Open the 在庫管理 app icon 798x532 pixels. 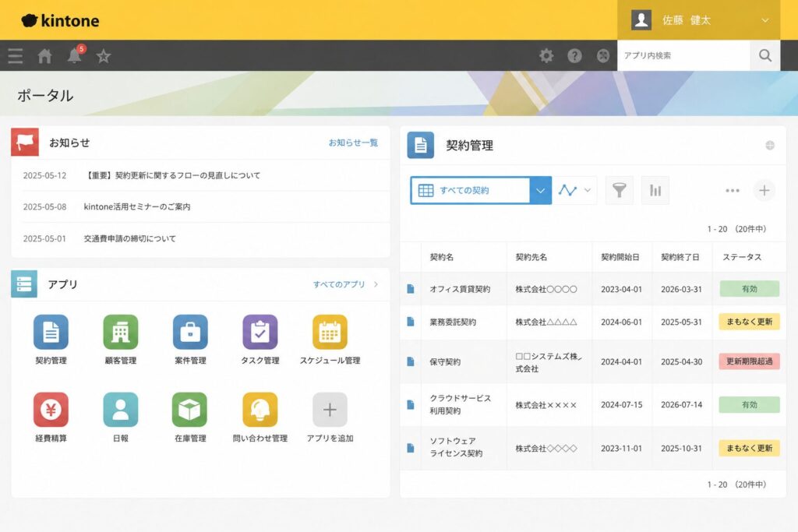pyautogui.click(x=190, y=410)
